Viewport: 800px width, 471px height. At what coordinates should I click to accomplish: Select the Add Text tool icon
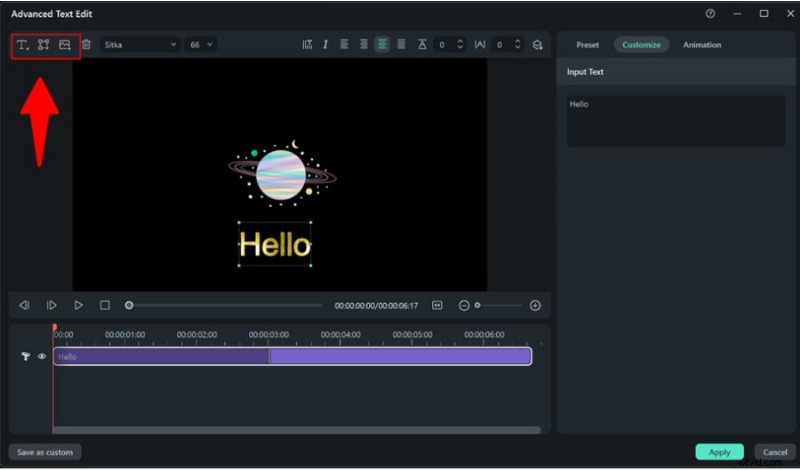pos(22,45)
